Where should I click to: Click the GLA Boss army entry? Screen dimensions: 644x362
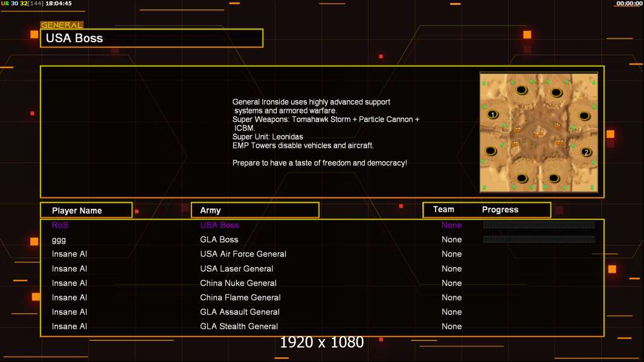tap(219, 240)
